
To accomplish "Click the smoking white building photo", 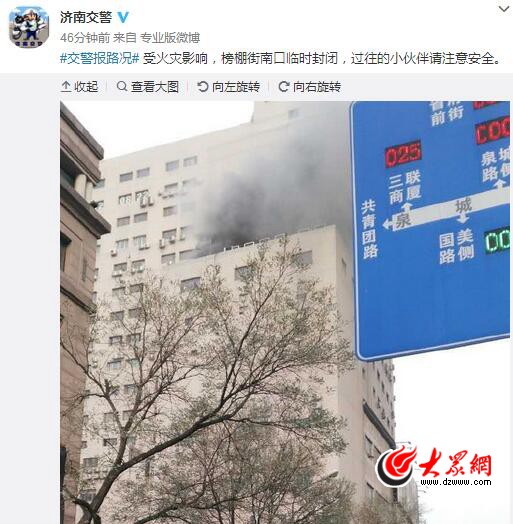I will [285, 312].
